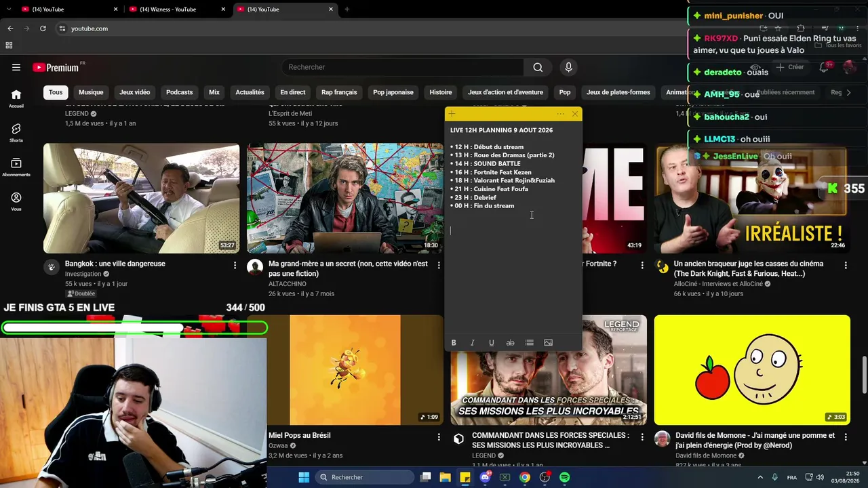Toggle bold in the sticky note
Screen dimensions: 868x488
click(x=454, y=343)
